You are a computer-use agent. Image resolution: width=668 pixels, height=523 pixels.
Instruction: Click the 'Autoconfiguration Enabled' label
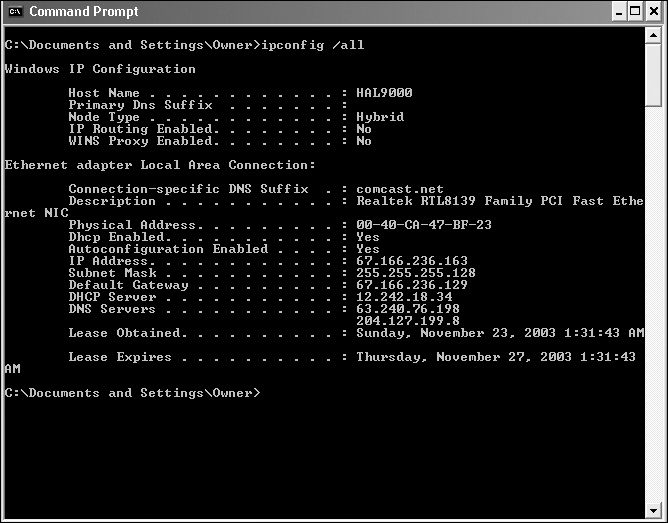pos(168,249)
